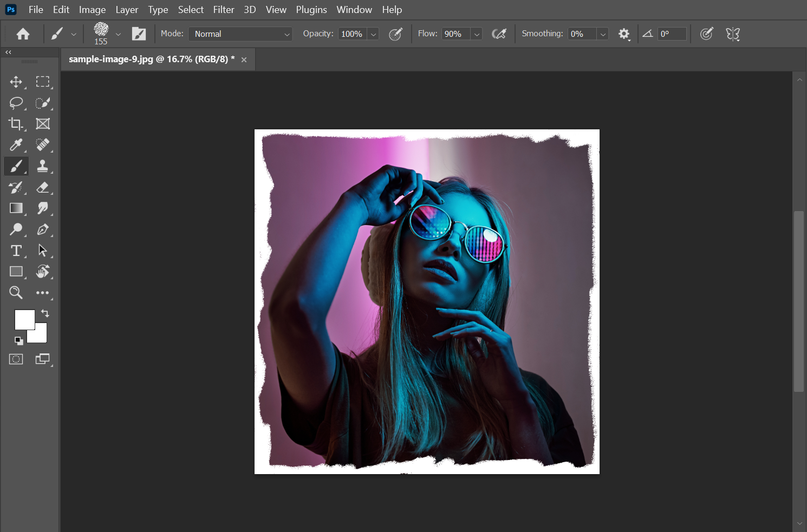Select the Horizontal Type tool
The image size is (807, 532).
click(16, 251)
